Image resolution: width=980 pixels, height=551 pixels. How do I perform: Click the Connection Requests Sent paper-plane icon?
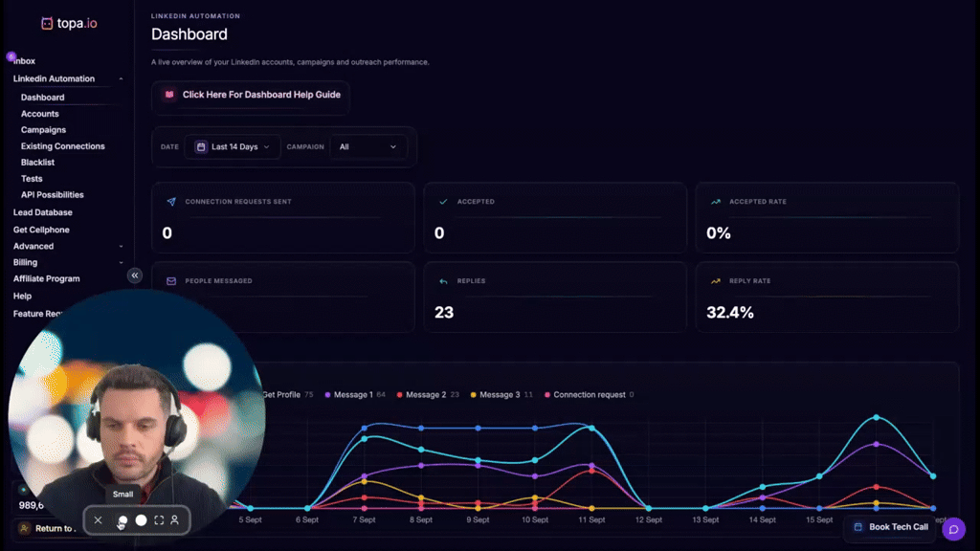pos(171,202)
